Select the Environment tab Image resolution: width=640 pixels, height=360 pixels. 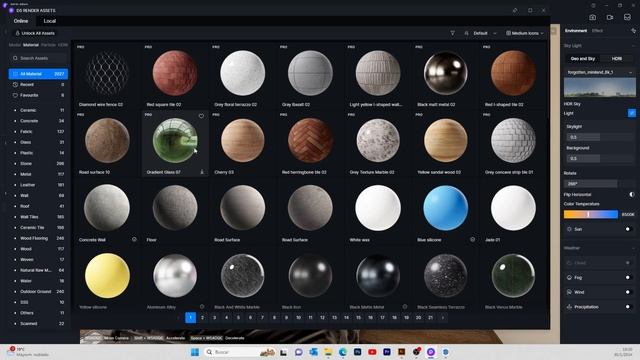coord(576,31)
